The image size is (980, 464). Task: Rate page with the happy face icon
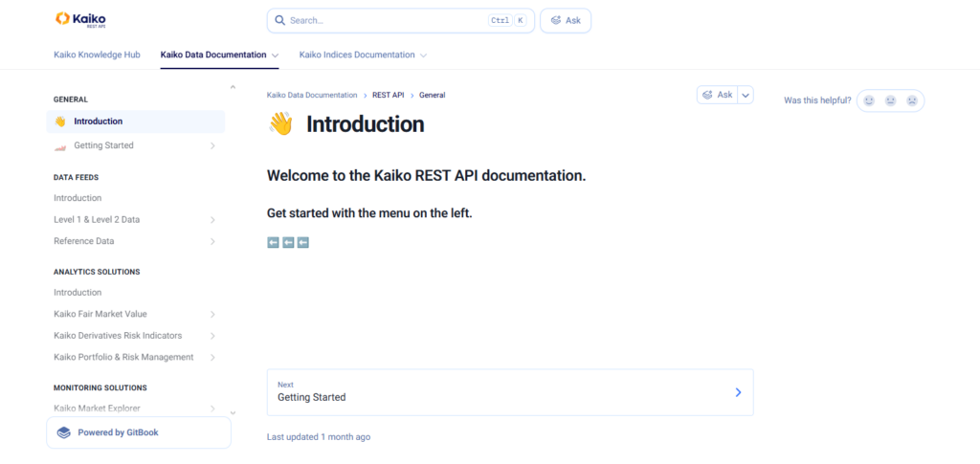(x=869, y=100)
